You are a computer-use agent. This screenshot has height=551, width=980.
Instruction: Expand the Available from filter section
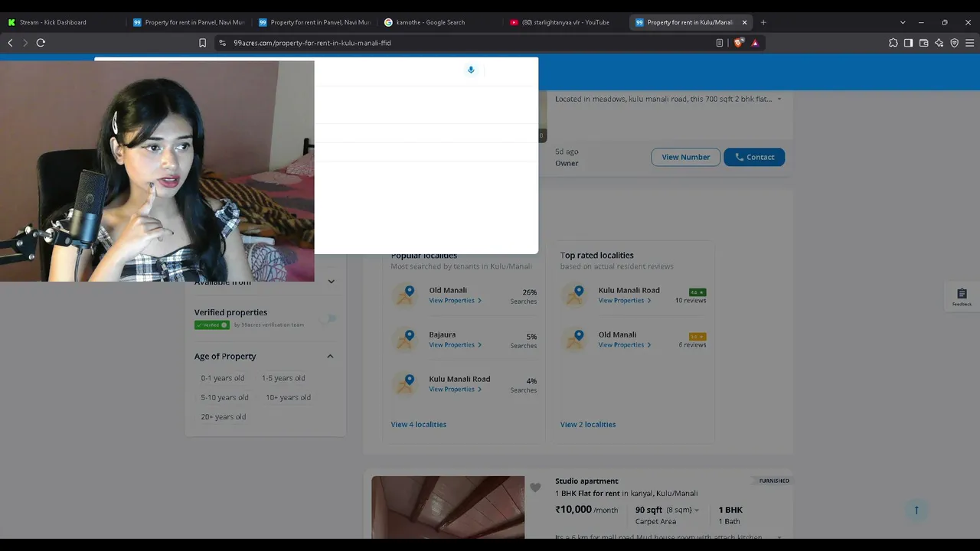pyautogui.click(x=331, y=282)
